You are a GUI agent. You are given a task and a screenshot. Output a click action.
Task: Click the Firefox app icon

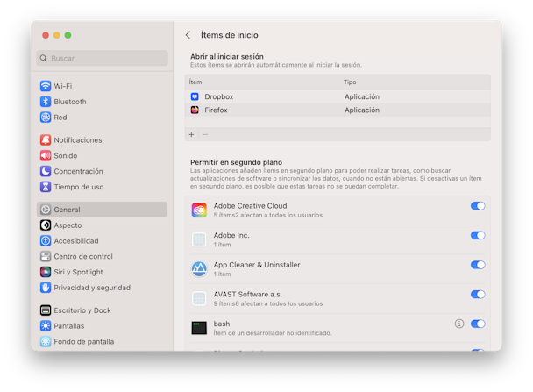195,110
